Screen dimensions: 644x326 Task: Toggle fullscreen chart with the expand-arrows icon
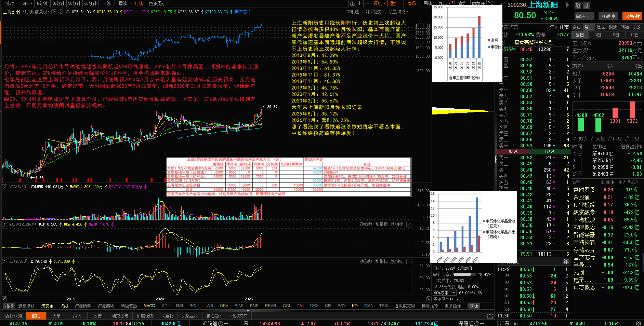click(x=490, y=3)
